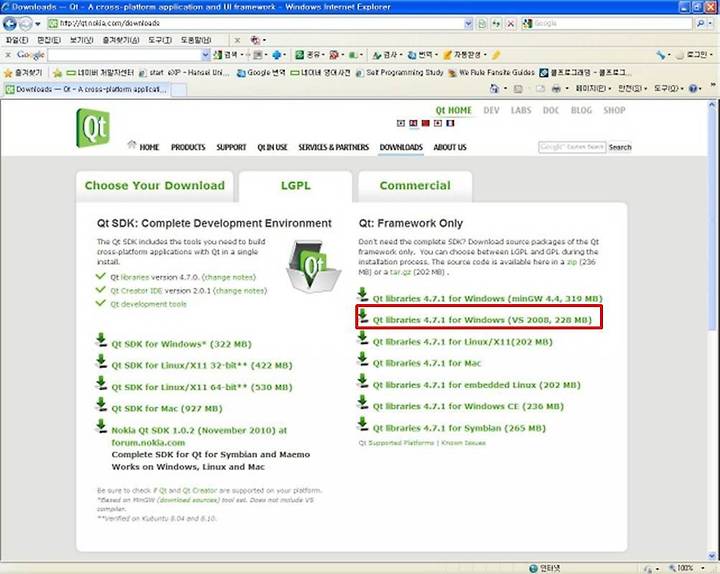The width and height of the screenshot is (720, 574).
Task: Click the Google Toolbar search text field
Action: [124, 55]
